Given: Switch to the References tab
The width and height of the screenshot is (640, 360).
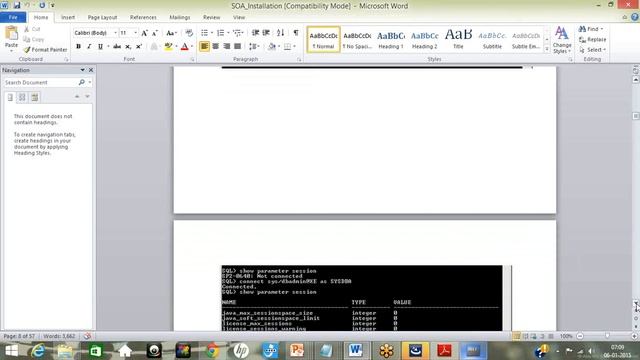Looking at the screenshot, I should tap(143, 18).
